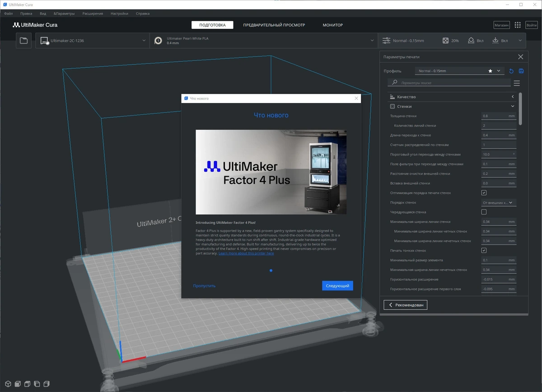Image resolution: width=542 pixels, height=392 pixels.
Task: Click the Стенки category icon
Action: tap(392, 107)
